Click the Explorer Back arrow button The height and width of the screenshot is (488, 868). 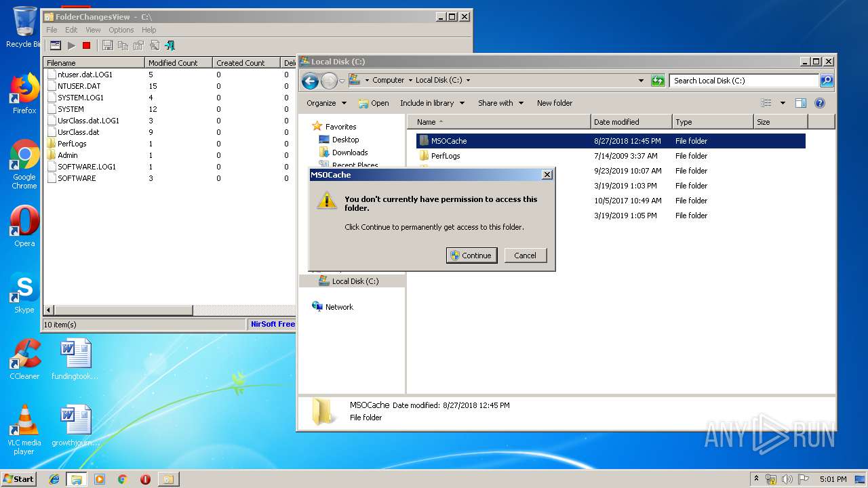[310, 81]
